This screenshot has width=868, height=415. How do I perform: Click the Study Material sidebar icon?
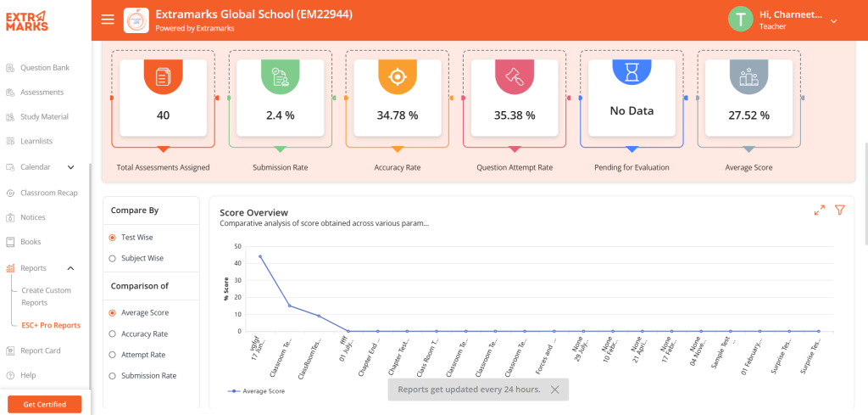click(x=10, y=117)
